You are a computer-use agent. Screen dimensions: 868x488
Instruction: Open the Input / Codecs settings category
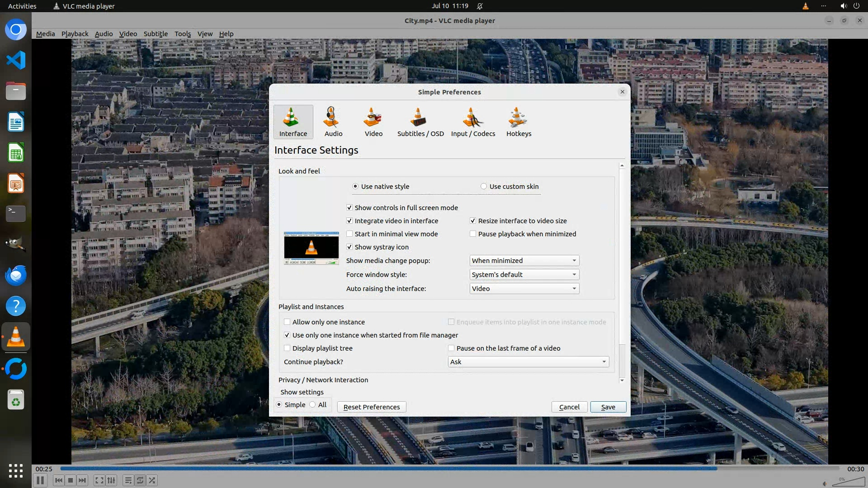(473, 122)
